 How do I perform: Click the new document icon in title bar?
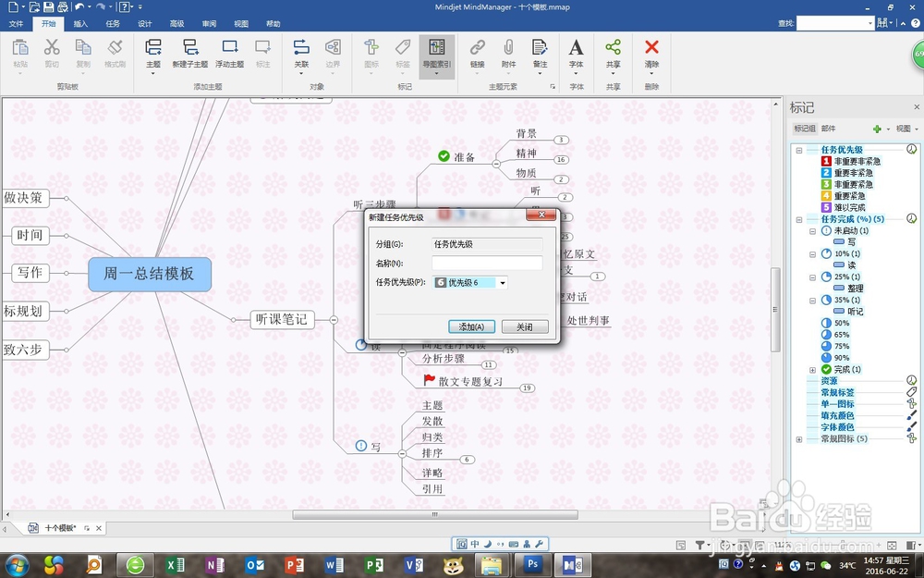[12, 7]
